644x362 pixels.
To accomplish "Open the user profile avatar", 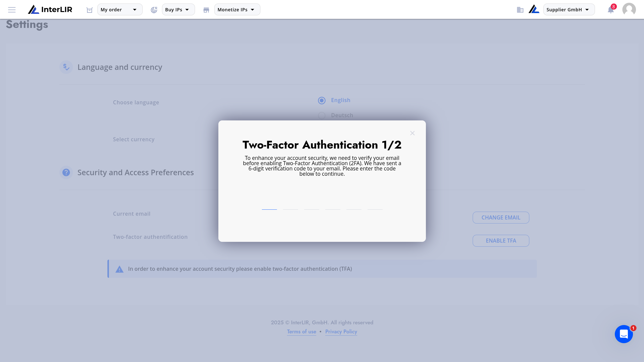I will click(629, 10).
